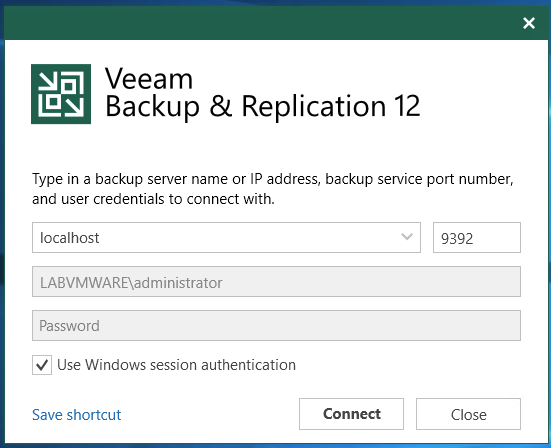This screenshot has height=448, width=551.
Task: Click into the Password field
Action: [x=276, y=325]
